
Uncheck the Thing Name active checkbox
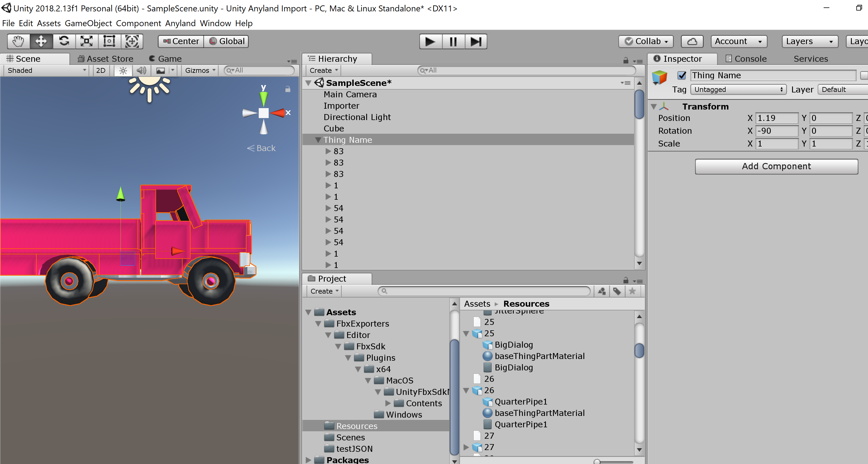pos(682,76)
